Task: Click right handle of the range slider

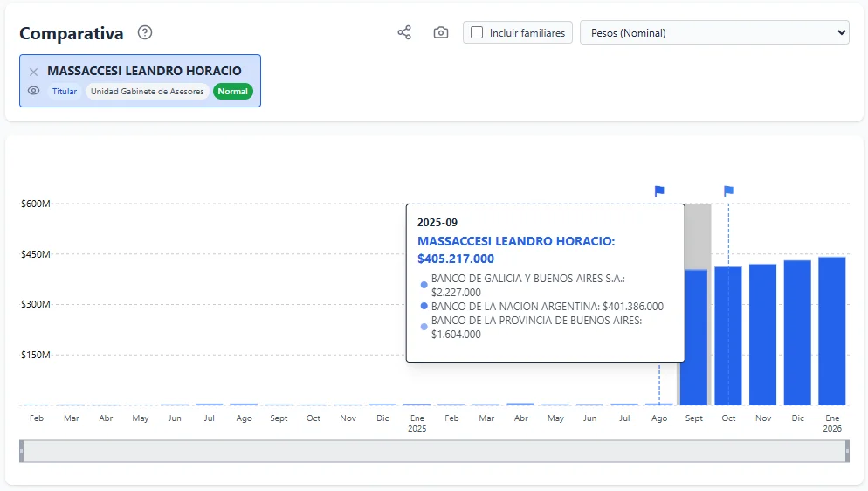Action: [x=846, y=451]
